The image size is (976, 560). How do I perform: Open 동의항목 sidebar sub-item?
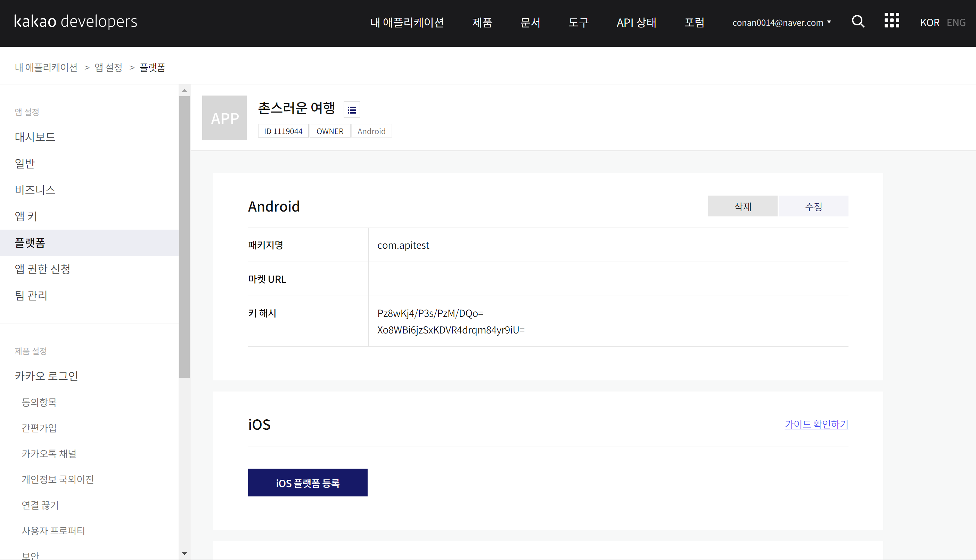coord(39,402)
